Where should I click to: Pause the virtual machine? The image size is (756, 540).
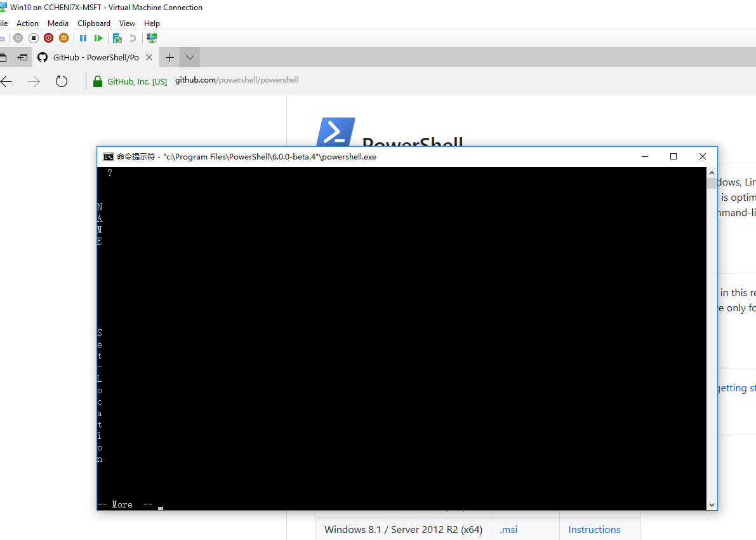click(x=83, y=38)
